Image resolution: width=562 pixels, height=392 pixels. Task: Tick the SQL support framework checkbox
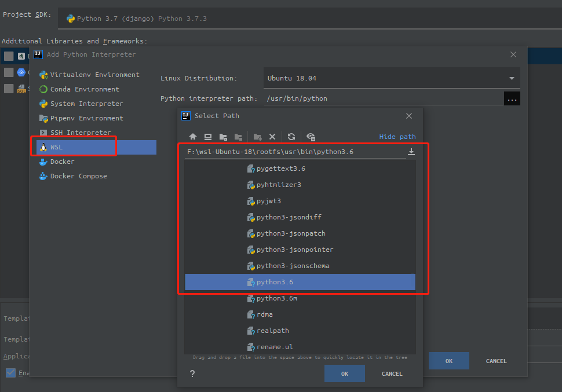[x=9, y=89]
